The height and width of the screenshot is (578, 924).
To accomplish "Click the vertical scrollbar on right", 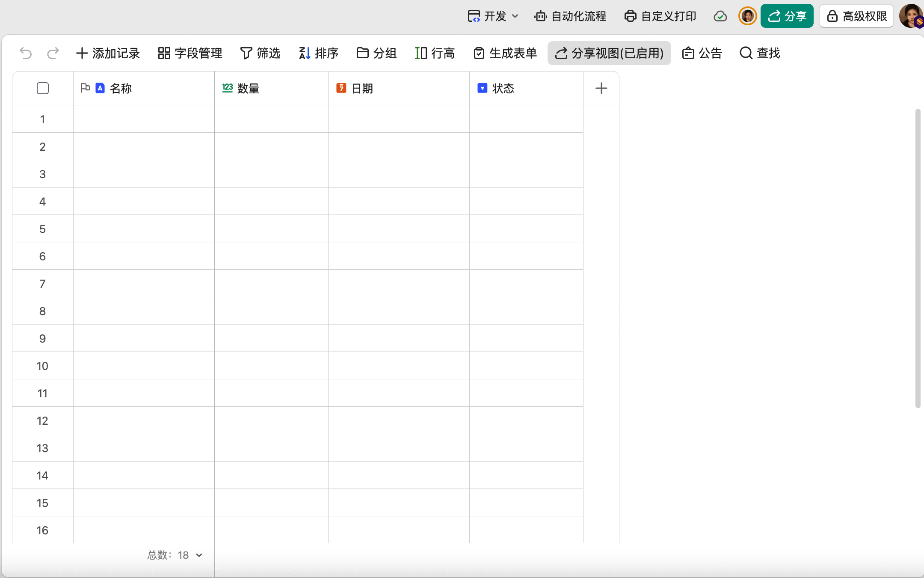I will tap(917, 257).
